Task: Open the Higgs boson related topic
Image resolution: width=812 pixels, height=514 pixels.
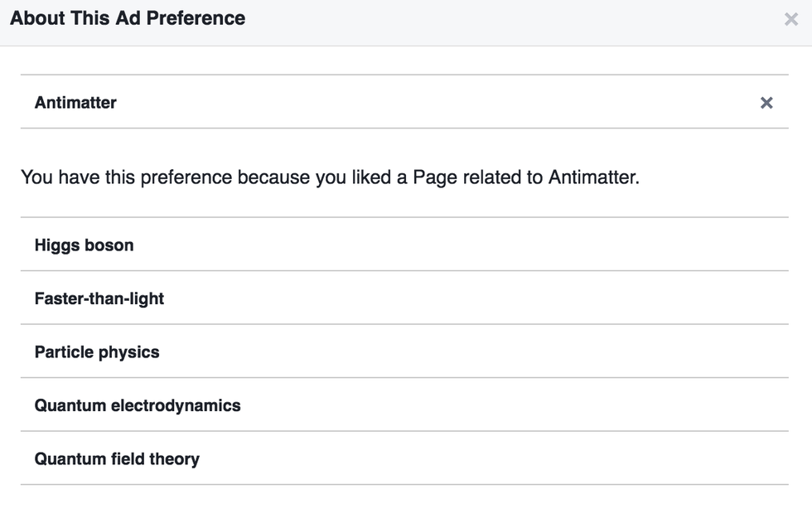Action: pyautogui.click(x=84, y=245)
